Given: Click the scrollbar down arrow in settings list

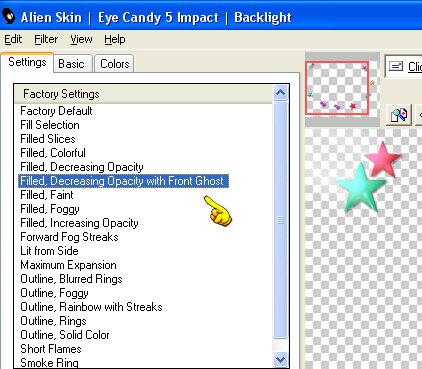Looking at the screenshot, I should [x=280, y=359].
